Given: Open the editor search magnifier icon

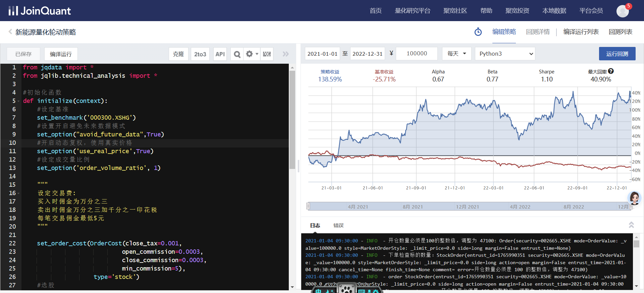Looking at the screenshot, I should click(237, 54).
